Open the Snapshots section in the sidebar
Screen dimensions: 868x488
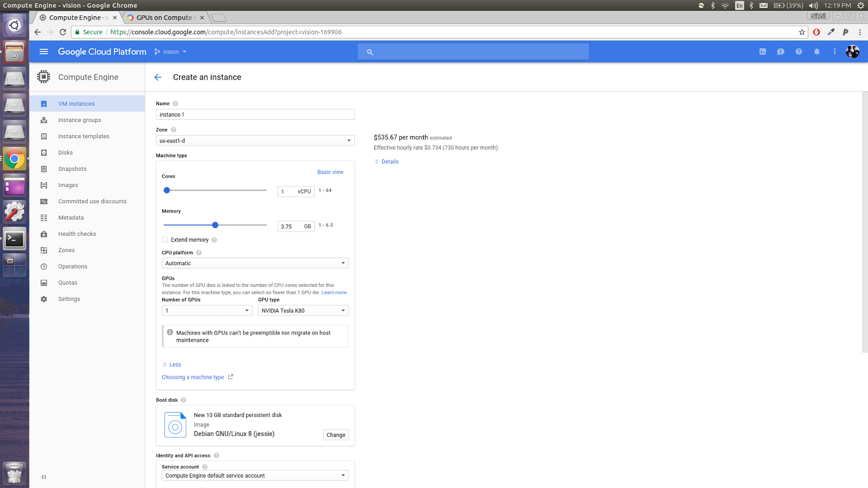coord(72,169)
